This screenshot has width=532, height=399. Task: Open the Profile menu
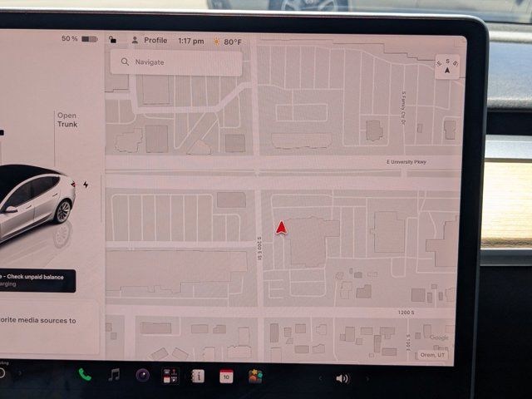point(150,41)
